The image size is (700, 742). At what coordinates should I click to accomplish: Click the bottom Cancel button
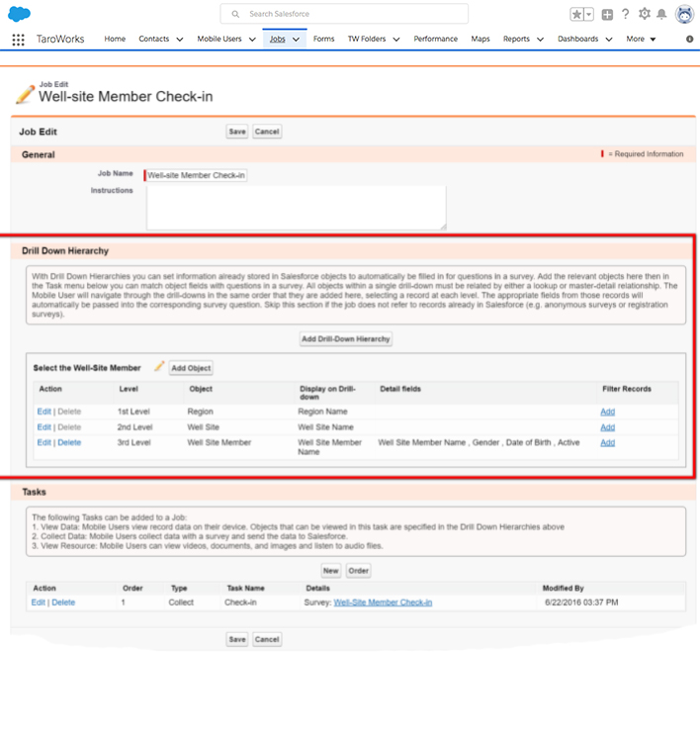(x=267, y=639)
